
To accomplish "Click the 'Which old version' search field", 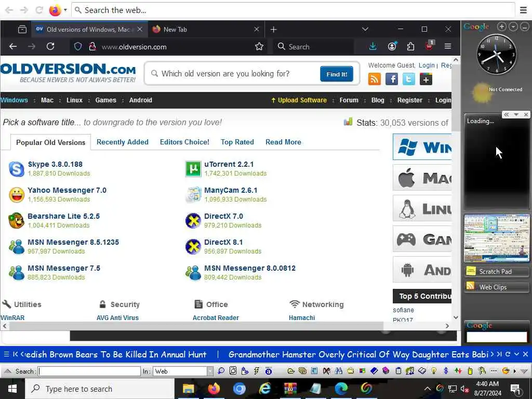I will [x=234, y=74].
